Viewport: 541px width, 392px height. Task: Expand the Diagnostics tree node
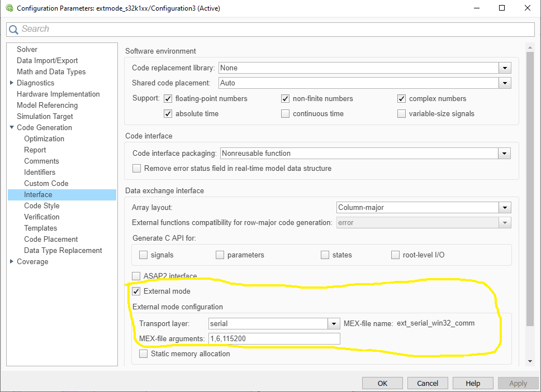(x=12, y=83)
